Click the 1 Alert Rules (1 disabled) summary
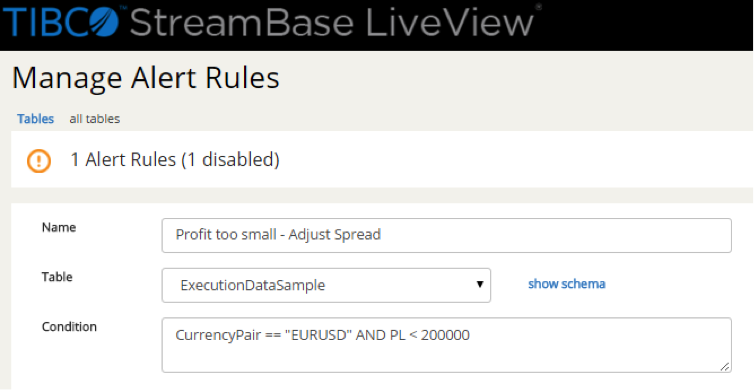This screenshot has width=754, height=390. [x=175, y=160]
